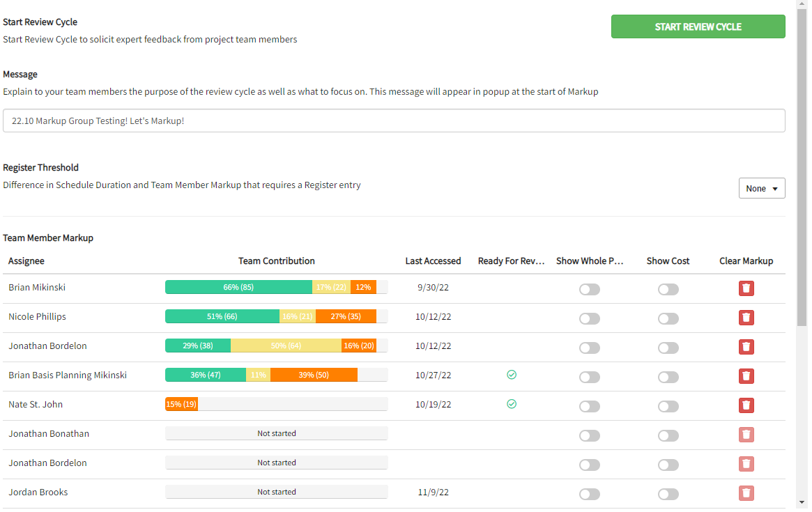Click the Team Contribution column header
812x512 pixels.
click(276, 261)
